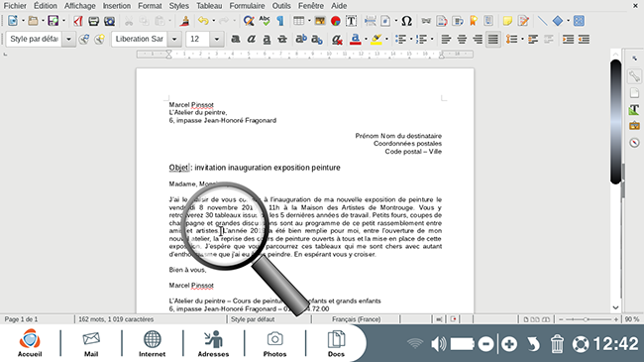
Task: Click the Insert table icon
Action: (298, 21)
